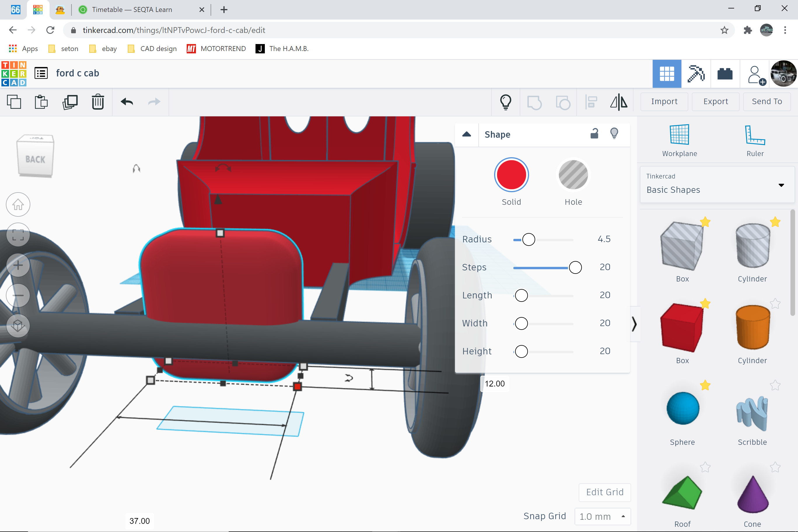This screenshot has height=532, width=798.
Task: Open the ebay bookmark folder
Action: point(103,48)
